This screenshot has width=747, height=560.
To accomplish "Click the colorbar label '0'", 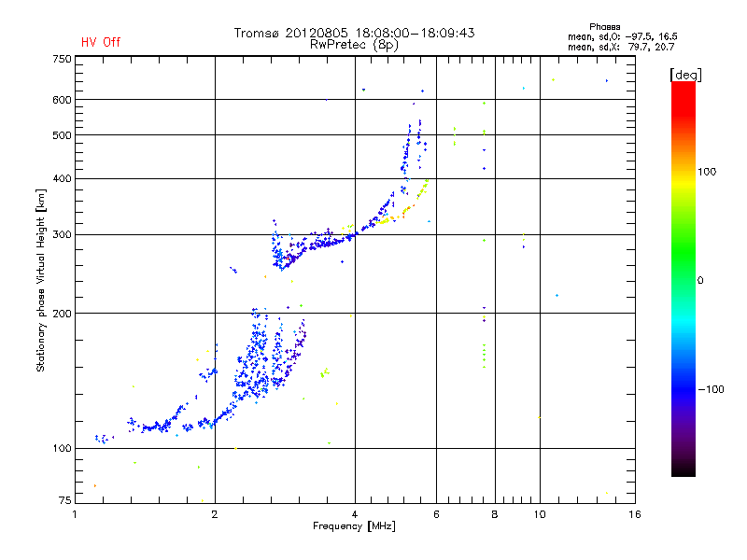I will [x=700, y=281].
